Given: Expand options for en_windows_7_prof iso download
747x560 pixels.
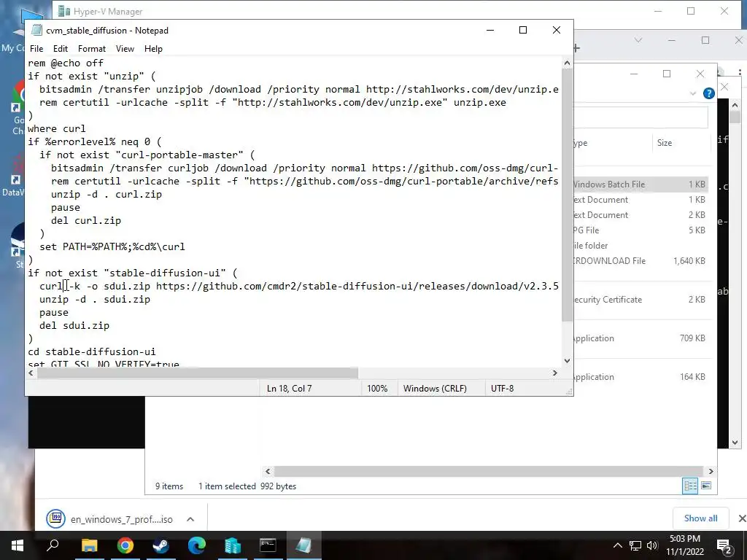Looking at the screenshot, I should coord(190,519).
